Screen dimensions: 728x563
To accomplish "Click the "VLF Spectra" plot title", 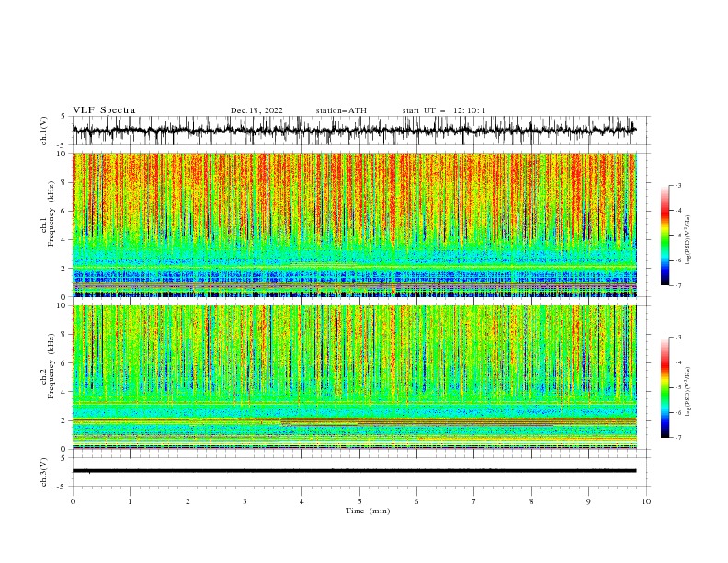I will (104, 110).
